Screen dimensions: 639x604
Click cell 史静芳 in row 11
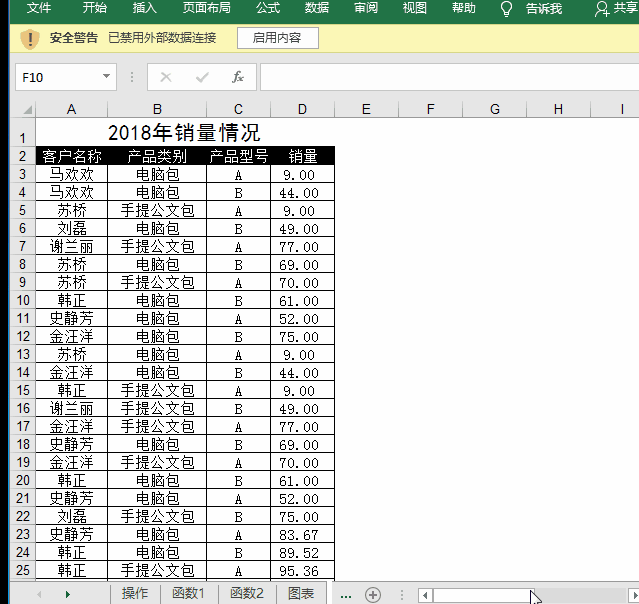[x=72, y=318]
